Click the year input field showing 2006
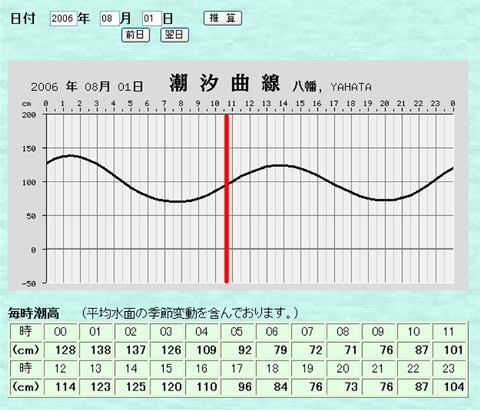This screenshot has height=410, width=480. coord(64,18)
